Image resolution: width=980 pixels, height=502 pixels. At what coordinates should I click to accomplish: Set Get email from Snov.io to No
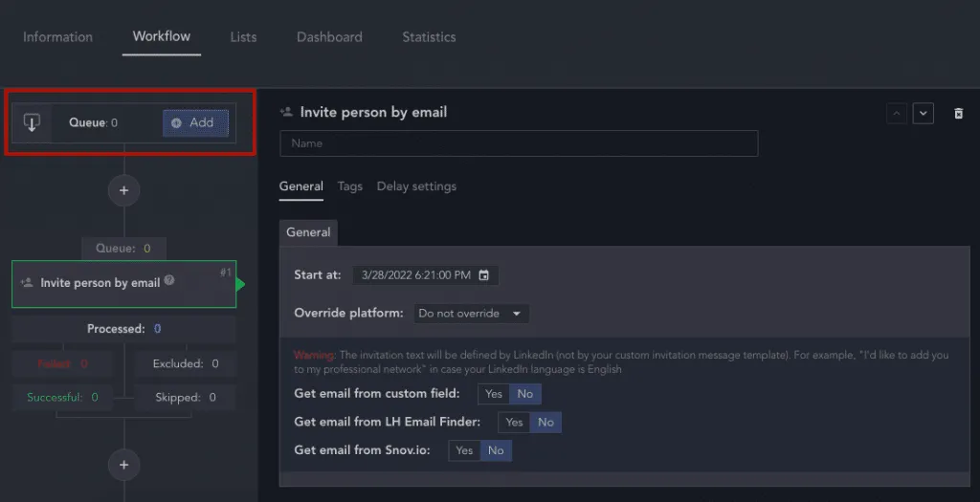point(497,450)
